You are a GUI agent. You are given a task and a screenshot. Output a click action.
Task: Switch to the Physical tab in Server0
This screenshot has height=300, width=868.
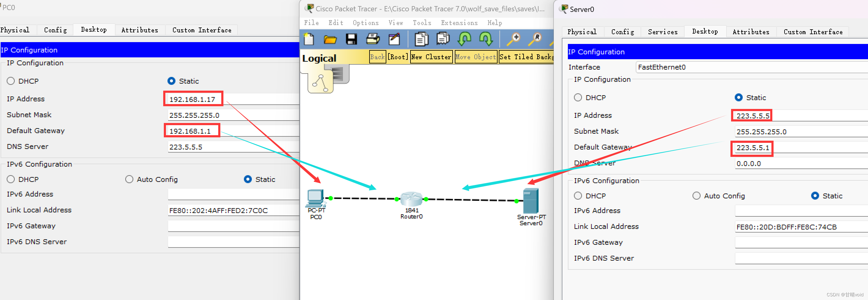[582, 32]
